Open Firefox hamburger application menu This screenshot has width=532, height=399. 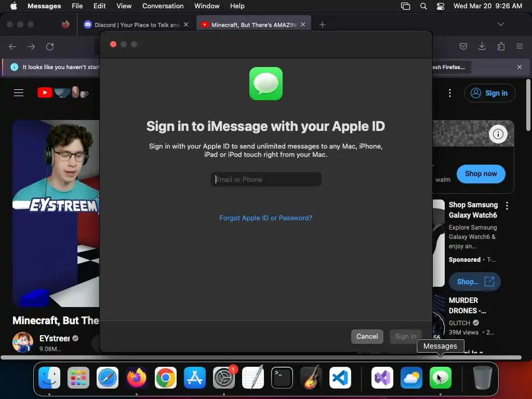(520, 46)
